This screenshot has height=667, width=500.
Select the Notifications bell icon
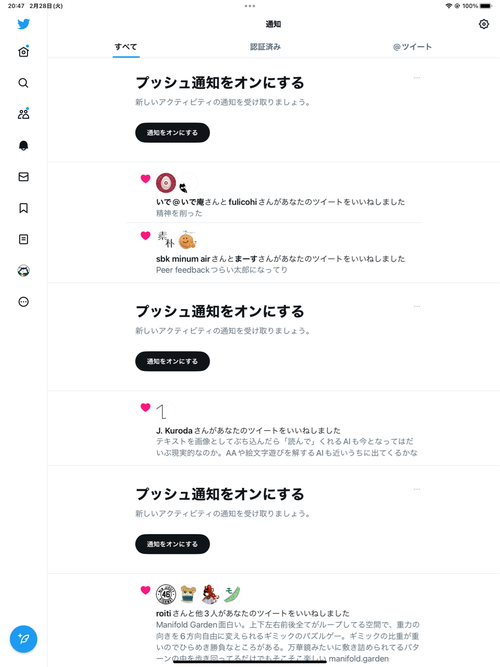point(24,145)
